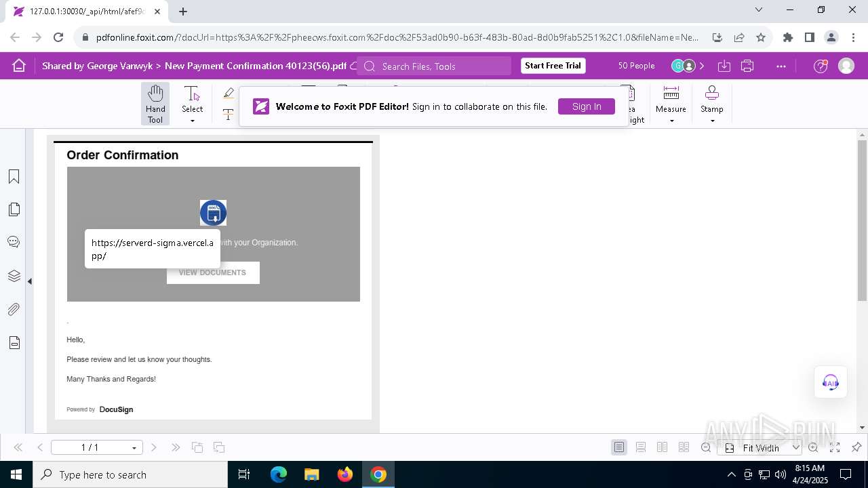Open the form fields side panel
Viewport: 868px width, 488px height.
pyautogui.click(x=14, y=343)
